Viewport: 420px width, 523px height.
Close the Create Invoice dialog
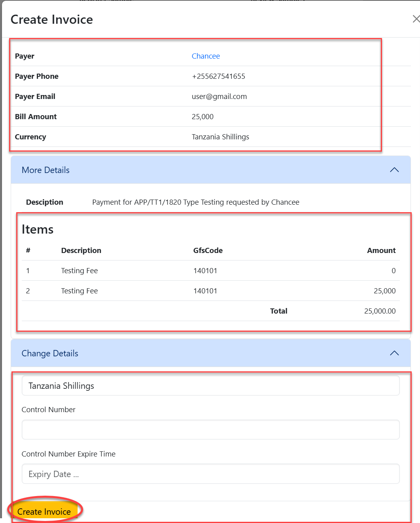point(415,19)
